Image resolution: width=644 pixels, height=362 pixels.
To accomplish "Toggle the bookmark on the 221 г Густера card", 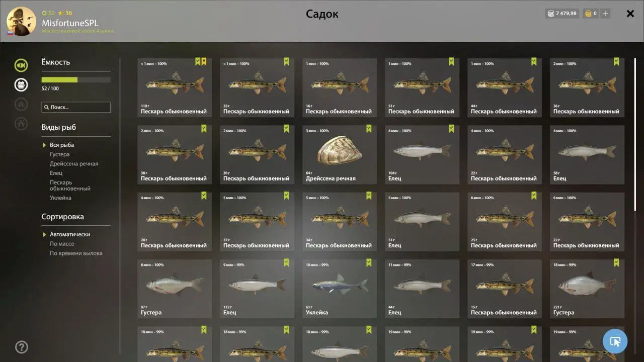I will point(616,263).
